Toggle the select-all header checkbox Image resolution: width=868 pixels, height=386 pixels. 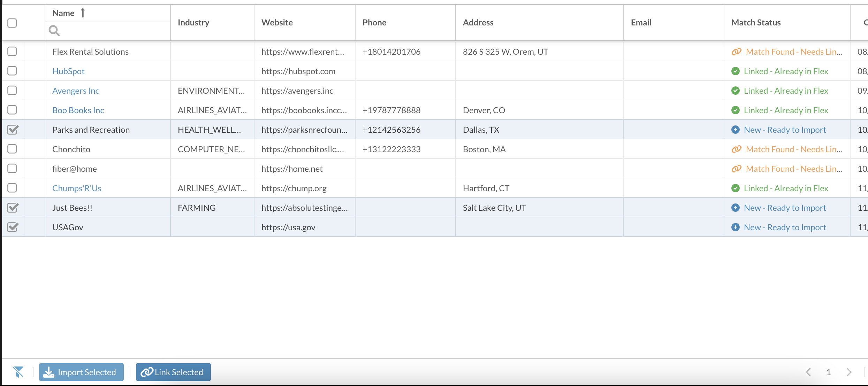pyautogui.click(x=12, y=23)
